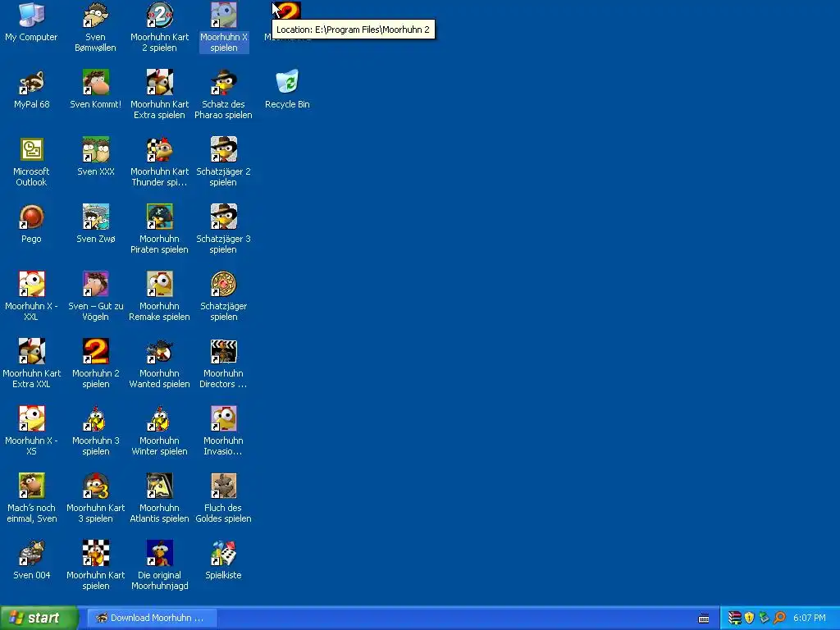Viewport: 840px width, 630px height.
Task: Select the Fluch des Goldes spielen icon
Action: click(x=223, y=486)
